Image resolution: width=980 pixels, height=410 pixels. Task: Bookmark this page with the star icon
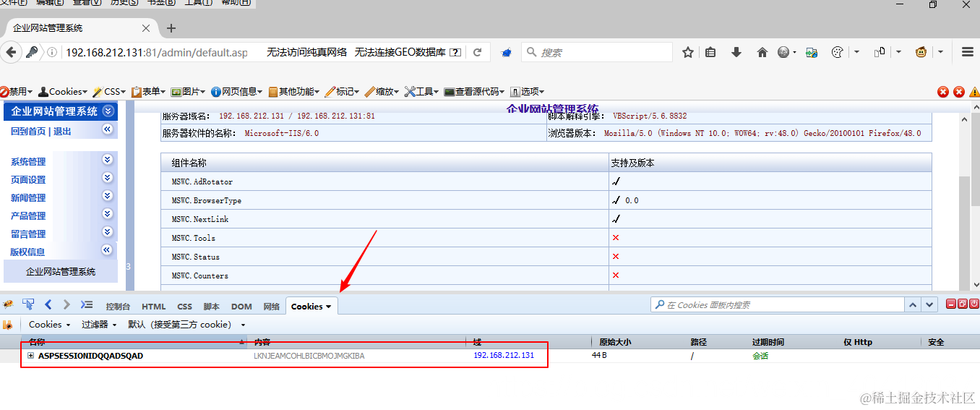tap(688, 52)
